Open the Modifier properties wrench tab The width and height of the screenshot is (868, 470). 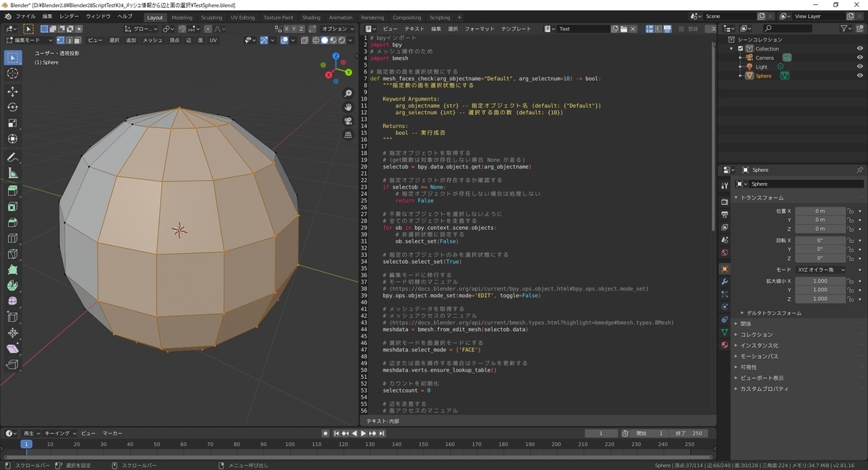(726, 281)
